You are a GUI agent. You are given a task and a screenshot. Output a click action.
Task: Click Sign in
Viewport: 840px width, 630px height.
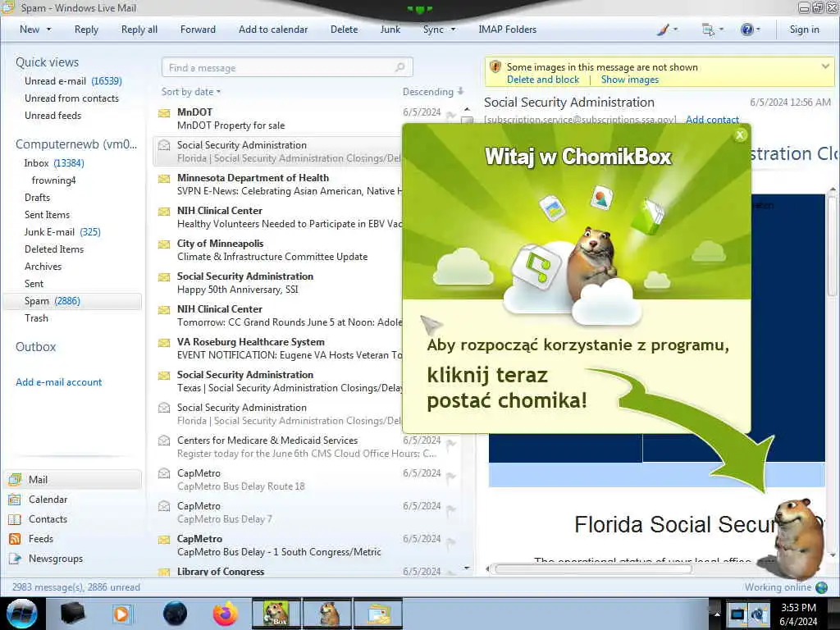point(804,30)
